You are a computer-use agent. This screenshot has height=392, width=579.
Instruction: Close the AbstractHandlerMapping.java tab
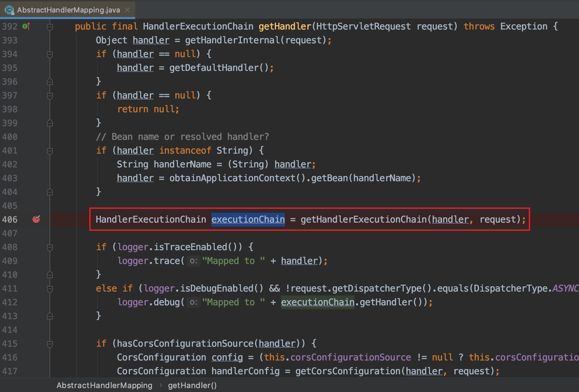[x=127, y=10]
